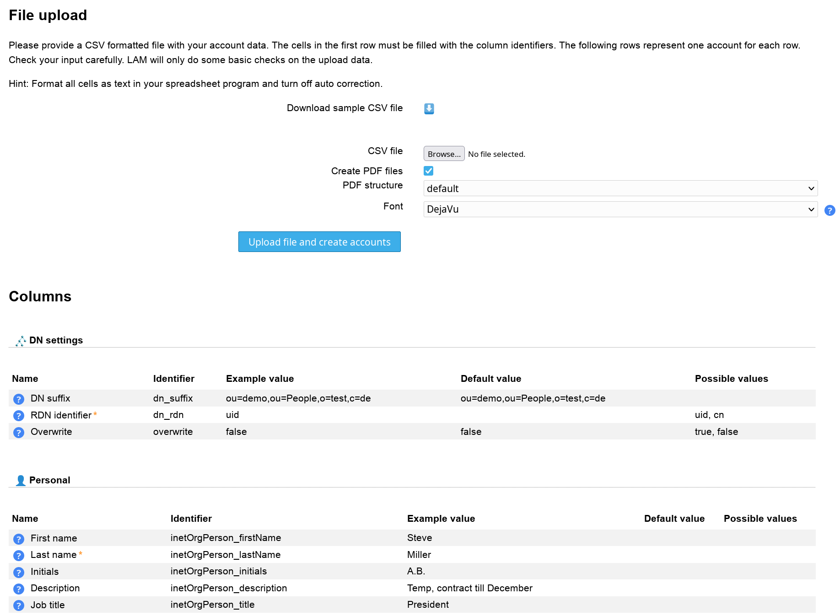
Task: Show help for RDN identifier
Action: click(x=19, y=416)
